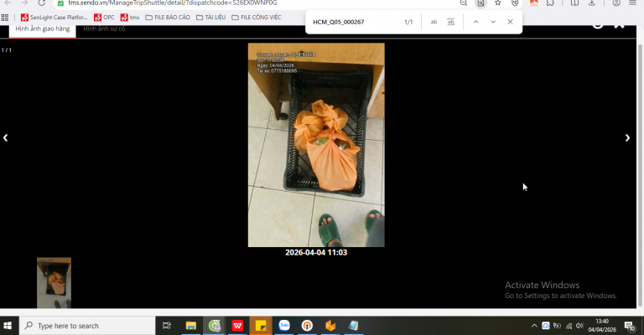Open the tms bookmark
This screenshot has height=335, width=644.
pyautogui.click(x=130, y=18)
